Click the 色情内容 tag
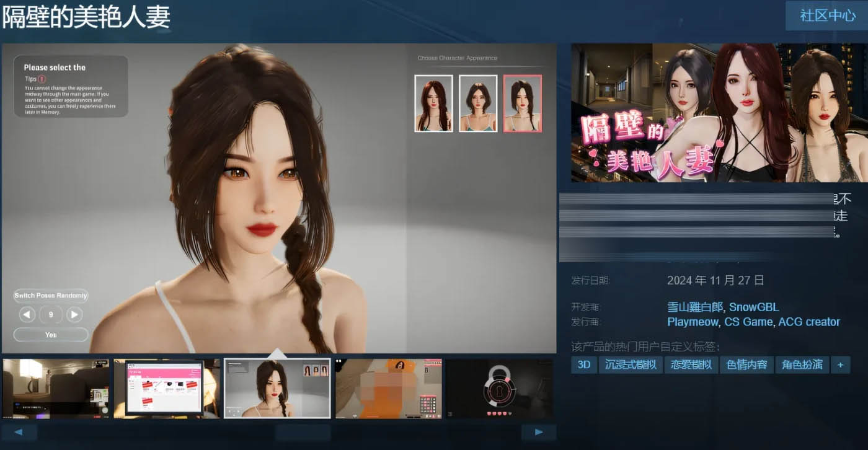 point(747,364)
